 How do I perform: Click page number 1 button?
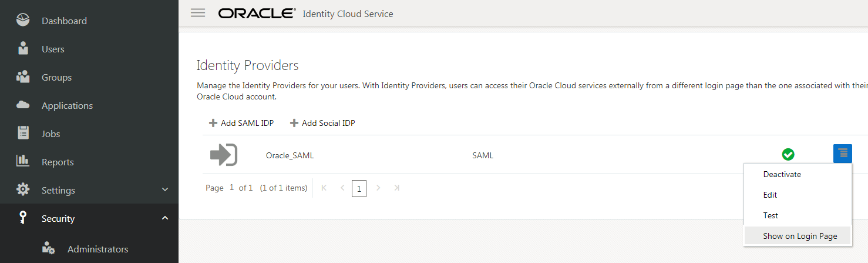point(359,188)
